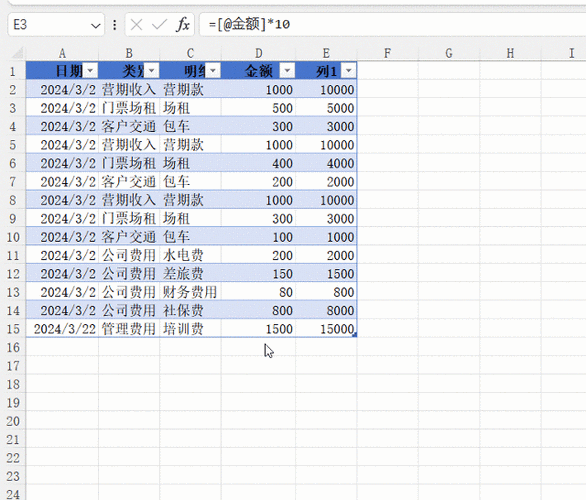Select the 财务费用 cell
Viewport: 586px width, 500px height.
190,292
